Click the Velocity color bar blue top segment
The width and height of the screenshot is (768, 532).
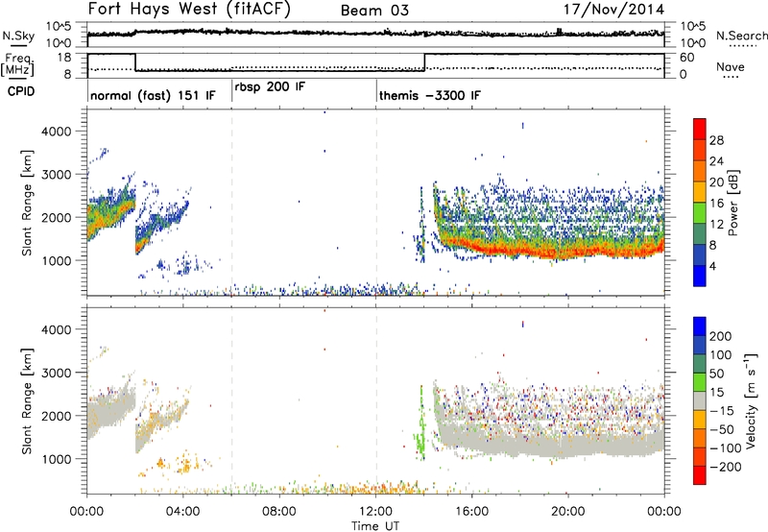coord(700,326)
